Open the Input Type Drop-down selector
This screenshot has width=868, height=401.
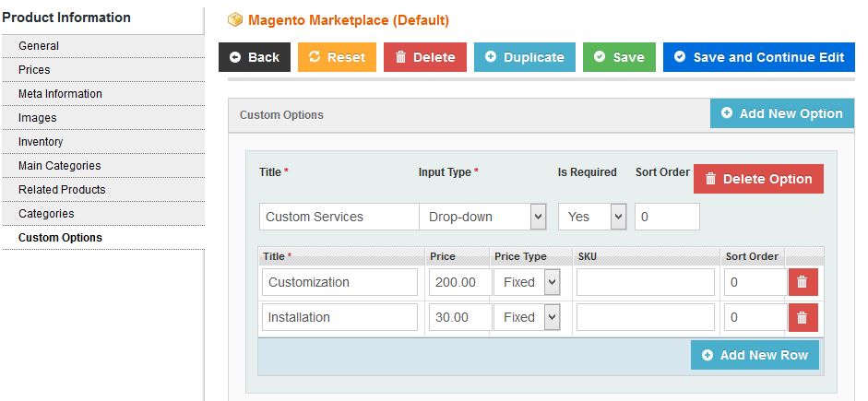(482, 217)
